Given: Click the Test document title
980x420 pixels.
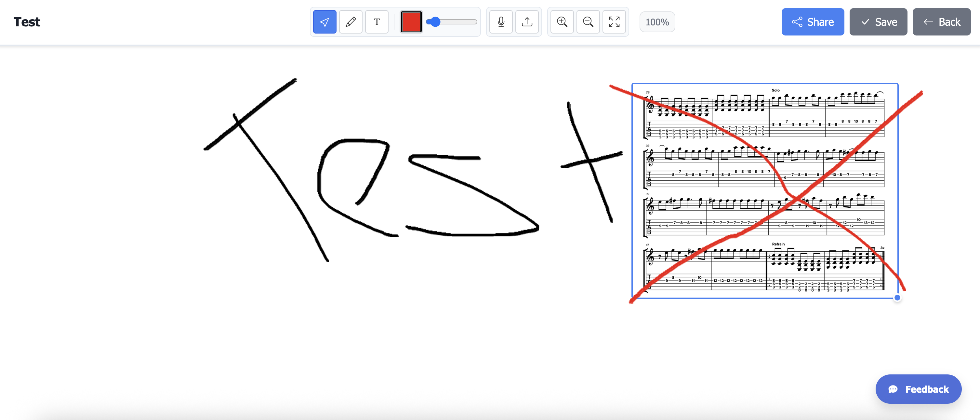Looking at the screenshot, I should [27, 22].
